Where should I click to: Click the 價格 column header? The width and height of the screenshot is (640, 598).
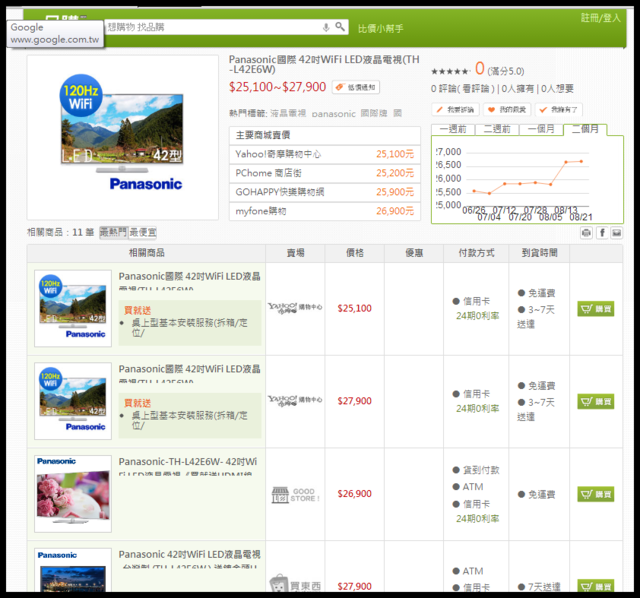pos(355,253)
